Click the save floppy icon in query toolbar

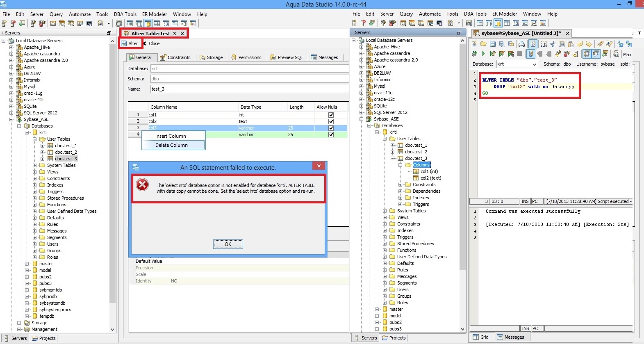click(493, 44)
